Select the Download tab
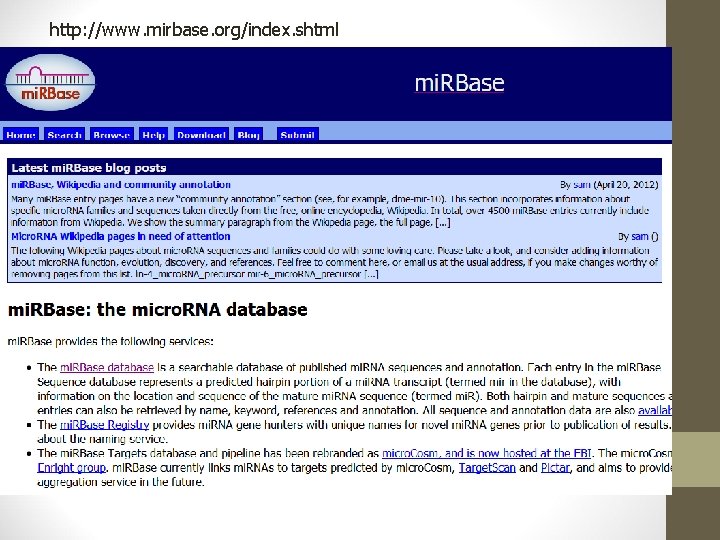The height and width of the screenshot is (540, 720). [201, 135]
